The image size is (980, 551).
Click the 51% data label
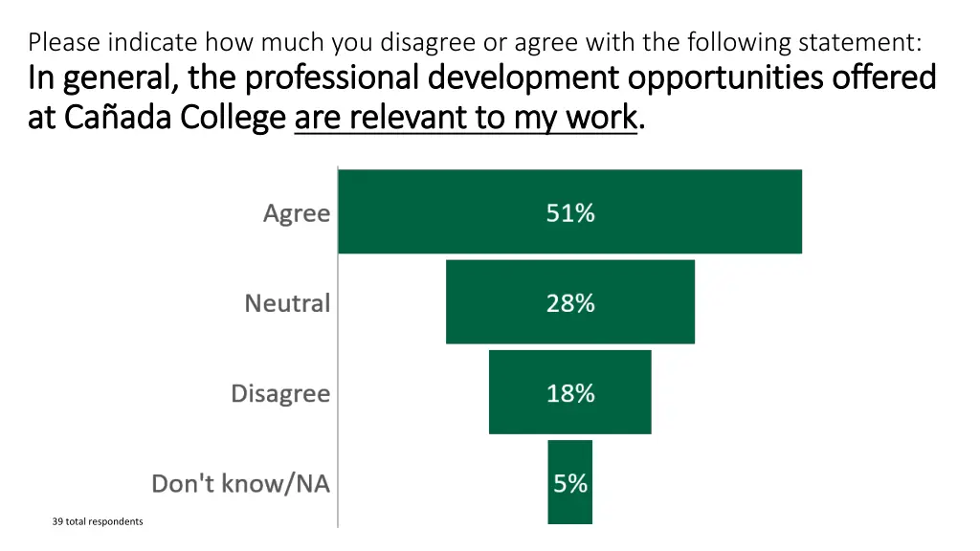tap(570, 213)
